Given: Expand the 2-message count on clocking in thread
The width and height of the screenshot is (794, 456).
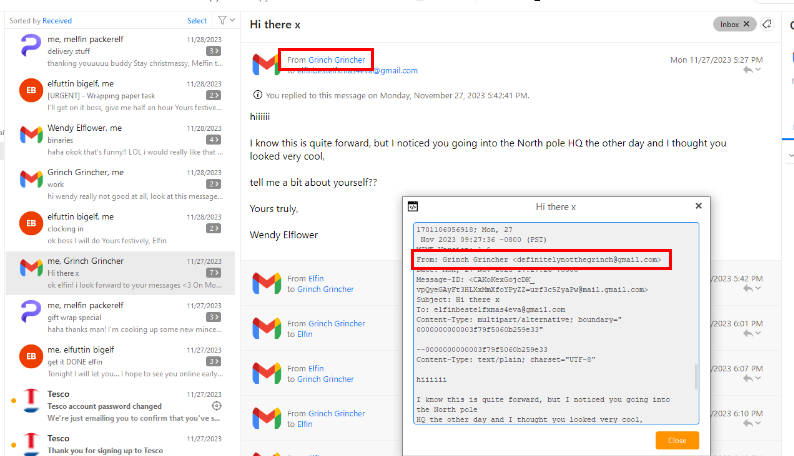Looking at the screenshot, I should [213, 228].
